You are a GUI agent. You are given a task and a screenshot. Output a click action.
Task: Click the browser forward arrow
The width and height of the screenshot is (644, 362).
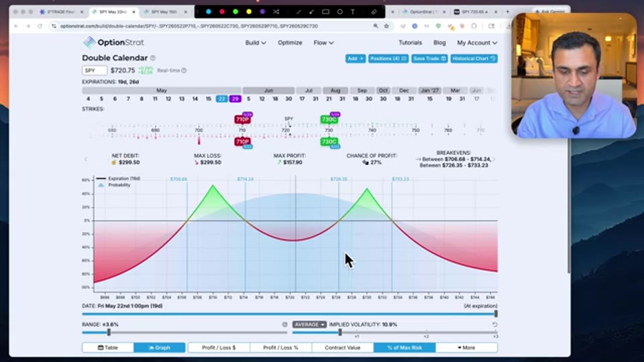[x=28, y=26]
